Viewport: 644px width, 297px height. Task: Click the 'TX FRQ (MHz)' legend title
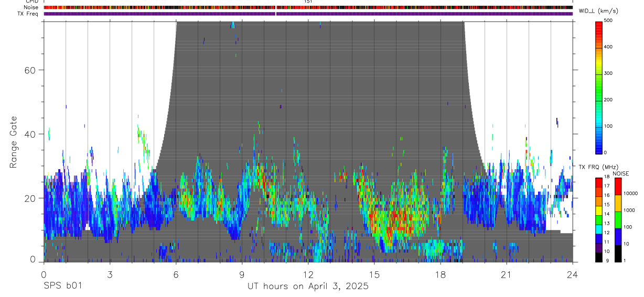point(598,167)
